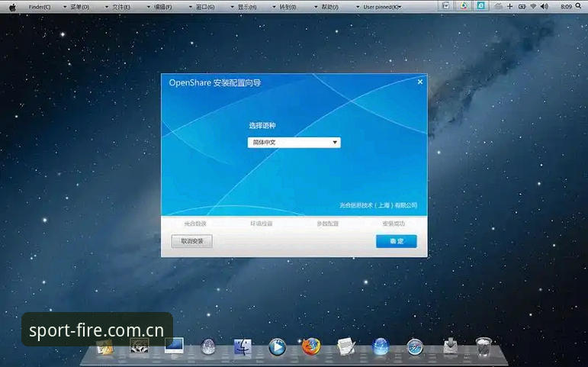Click the blue S tray icon

pyautogui.click(x=480, y=6)
